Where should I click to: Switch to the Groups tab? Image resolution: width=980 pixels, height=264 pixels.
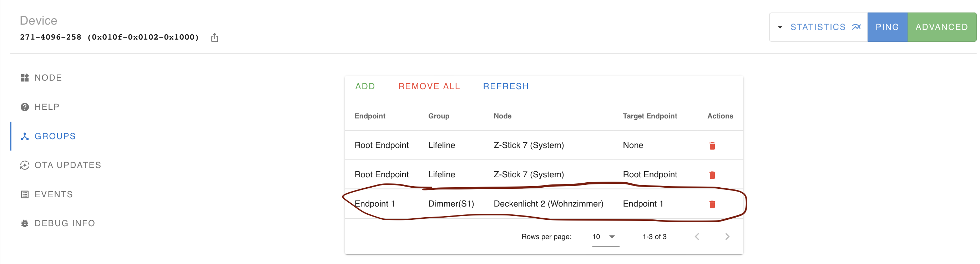point(55,136)
